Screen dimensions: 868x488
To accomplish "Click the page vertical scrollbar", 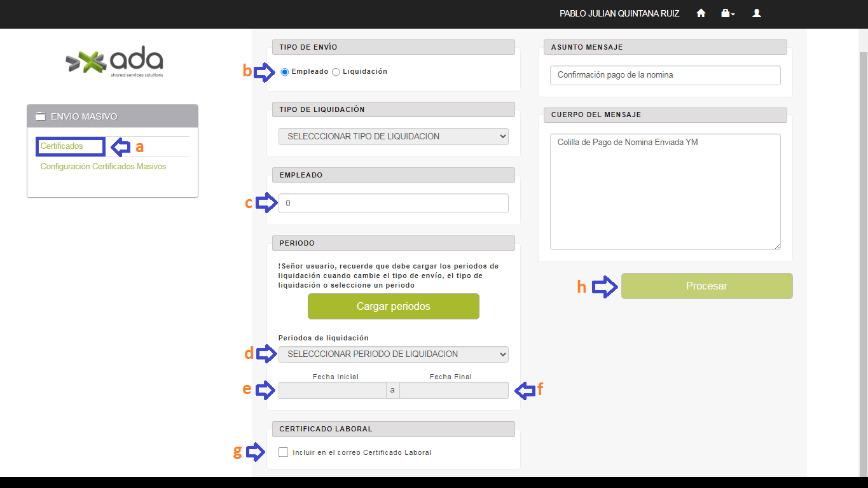I will (x=863, y=254).
